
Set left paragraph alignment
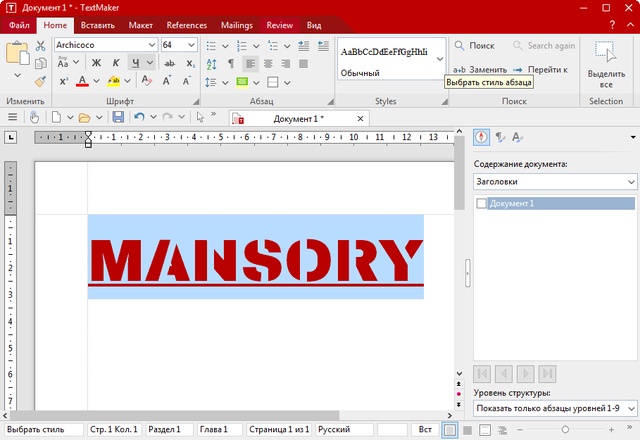[x=251, y=64]
